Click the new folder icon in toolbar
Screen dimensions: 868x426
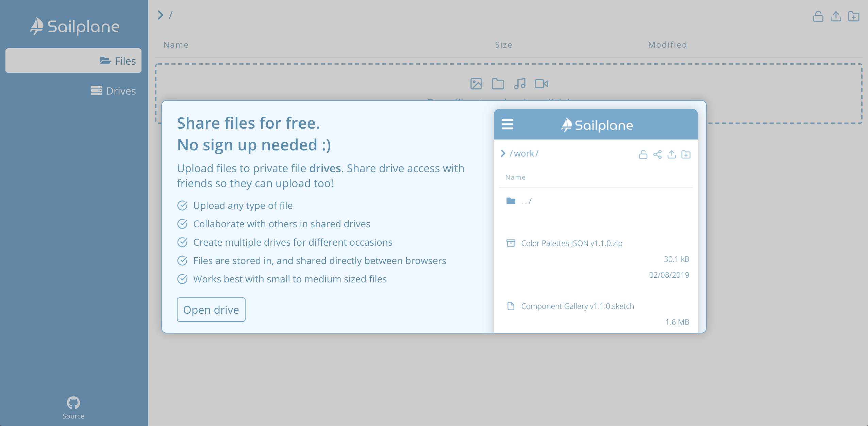tap(854, 16)
